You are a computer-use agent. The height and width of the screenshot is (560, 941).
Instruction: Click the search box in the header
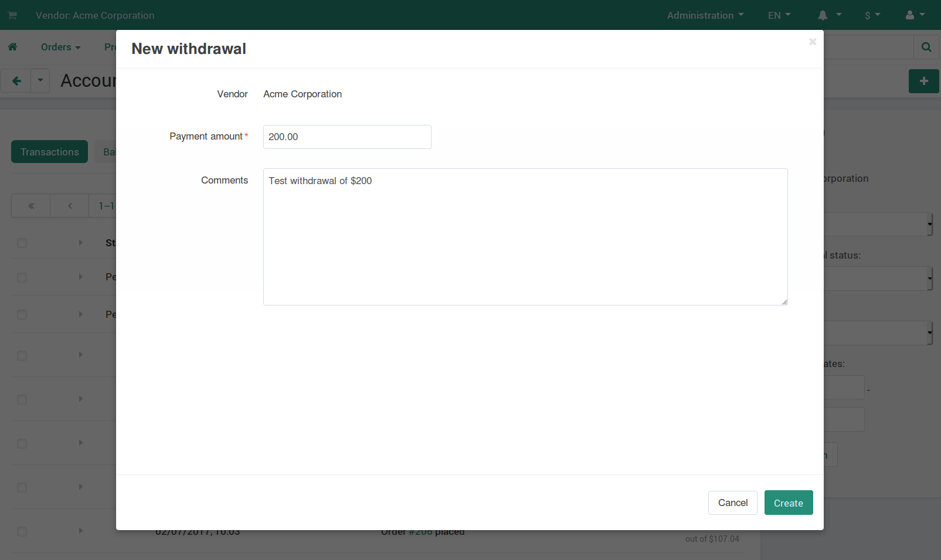tap(868, 47)
